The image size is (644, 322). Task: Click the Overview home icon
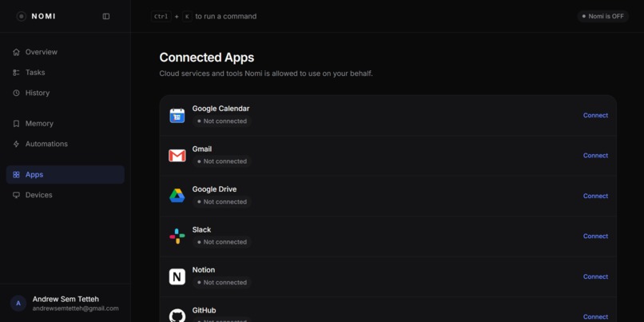16,52
